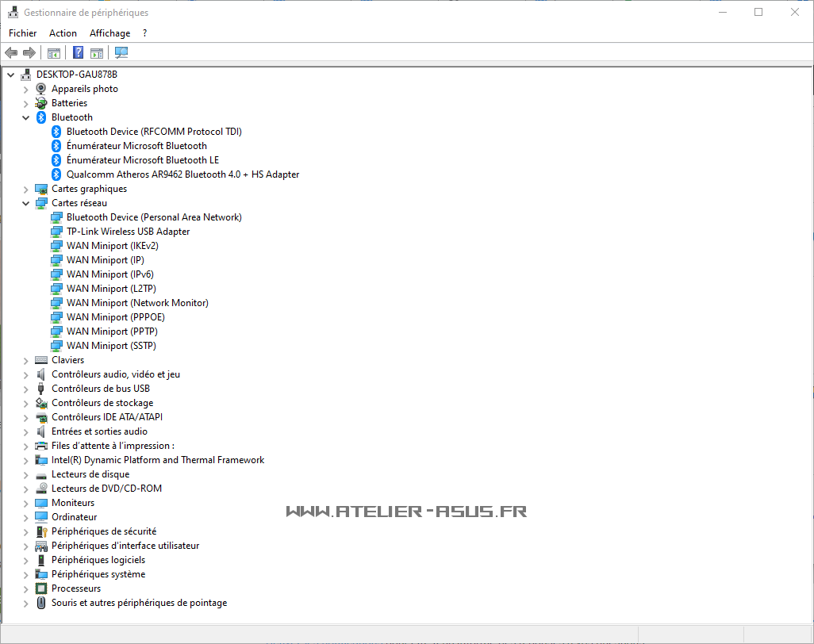
Task: Select Bluetooth Device (RFCOMM Protocol TDI)
Action: tap(154, 132)
